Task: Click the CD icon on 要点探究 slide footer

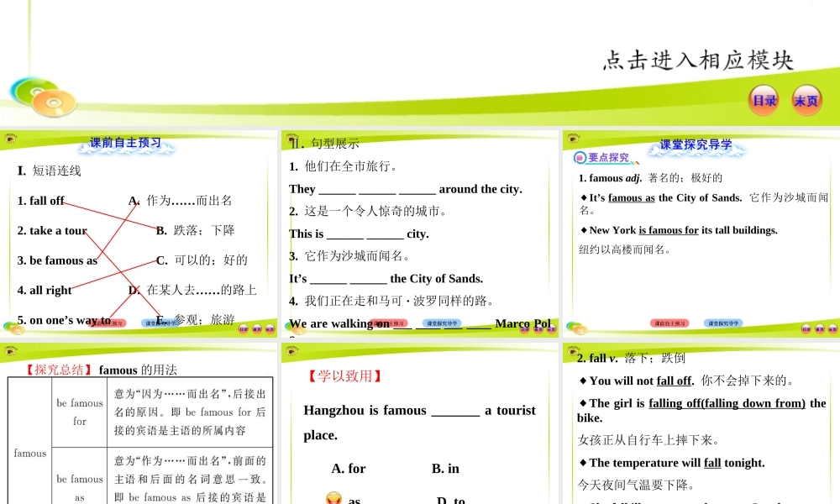Action: coord(577,328)
